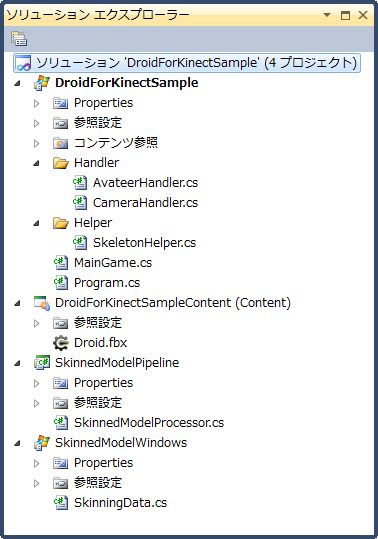Select SkinnedModelProcessor.cs file

point(149,423)
